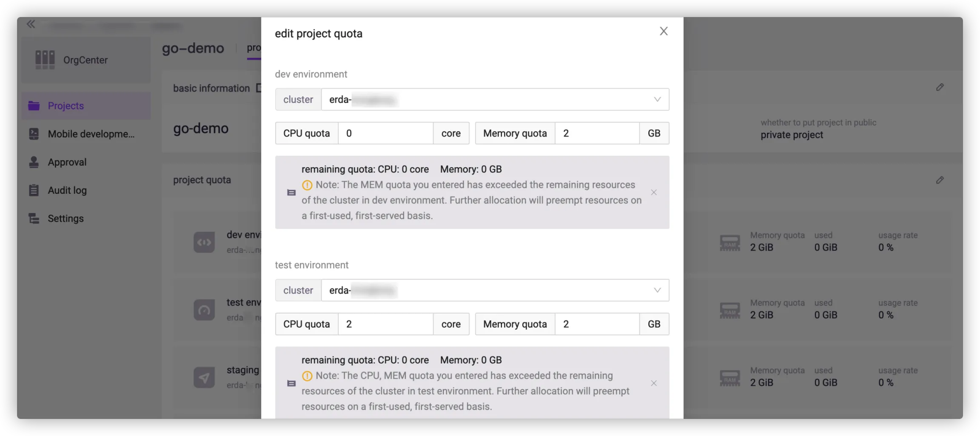Screen dimensions: 980x436
Task: Click the OrgCenter logo icon
Action: pos(45,60)
